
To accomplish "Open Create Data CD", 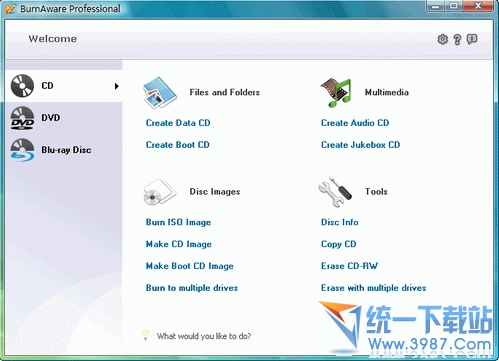I will [178, 123].
